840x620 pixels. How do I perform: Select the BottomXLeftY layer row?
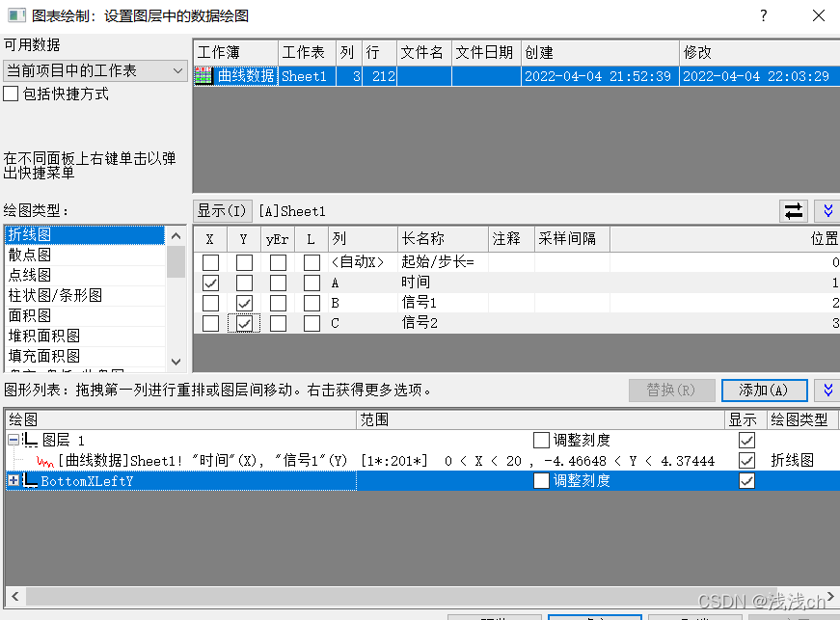click(x=421, y=481)
